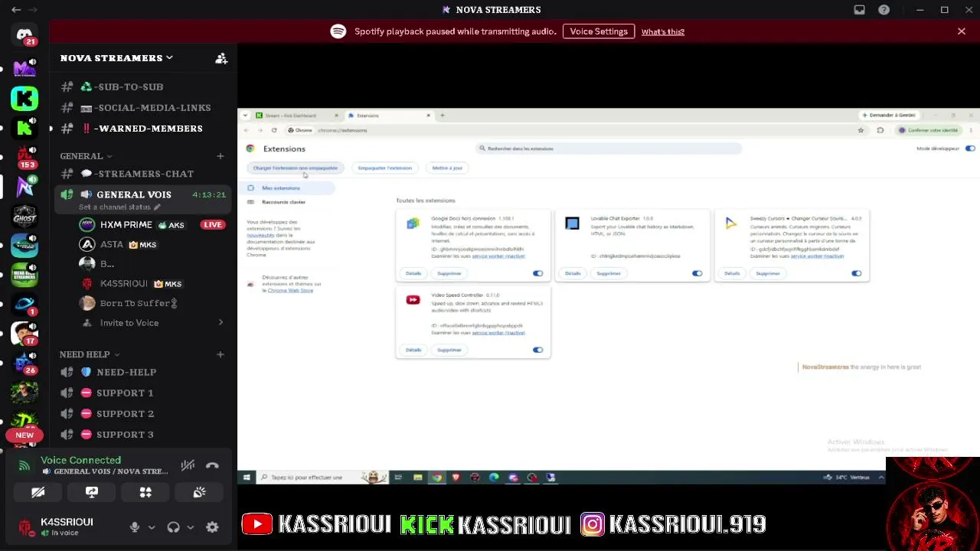Toggle Google Docs hors connexion extension switch

coord(537,273)
